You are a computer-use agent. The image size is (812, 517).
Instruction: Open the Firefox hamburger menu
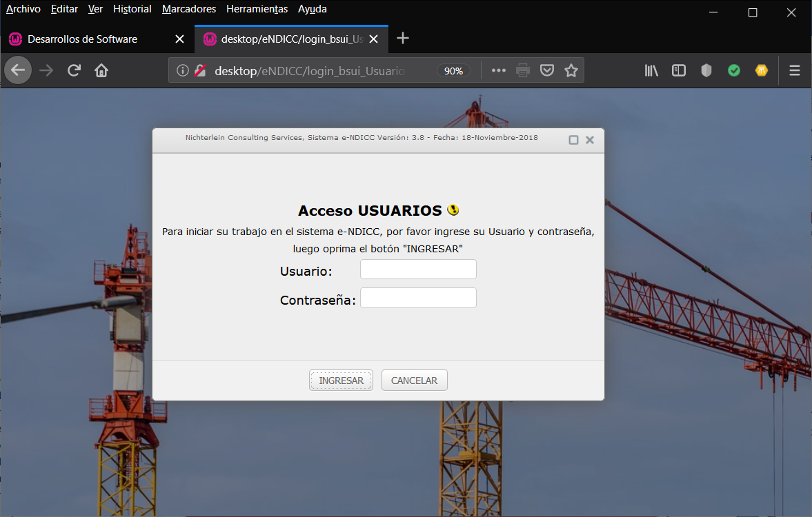pyautogui.click(x=795, y=70)
